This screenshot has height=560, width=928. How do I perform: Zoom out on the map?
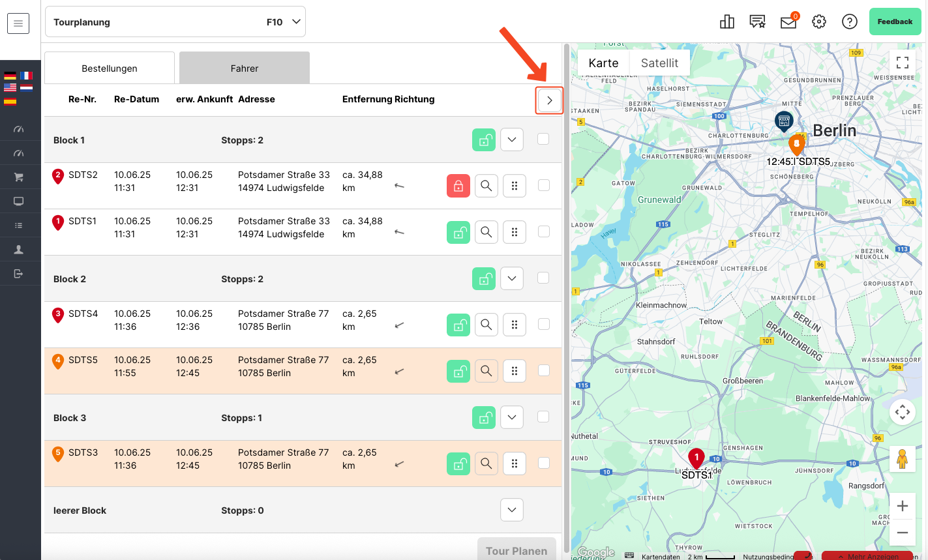coord(903,533)
